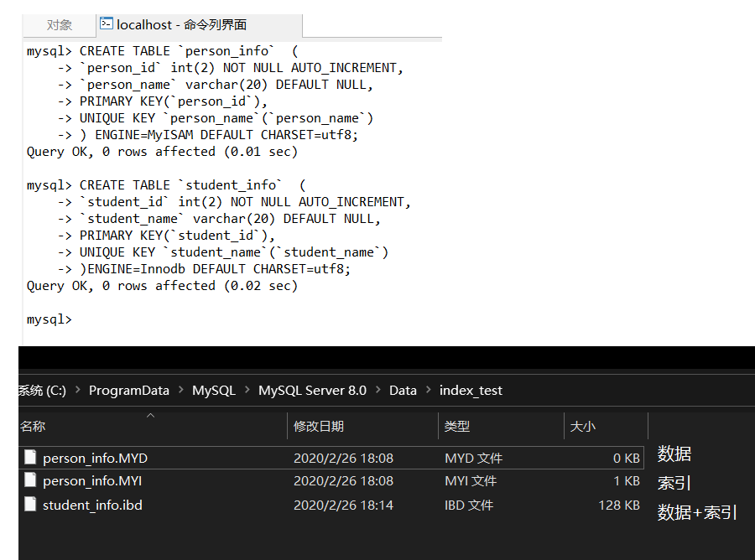Click the person_info.MYD file icon

pos(31,458)
